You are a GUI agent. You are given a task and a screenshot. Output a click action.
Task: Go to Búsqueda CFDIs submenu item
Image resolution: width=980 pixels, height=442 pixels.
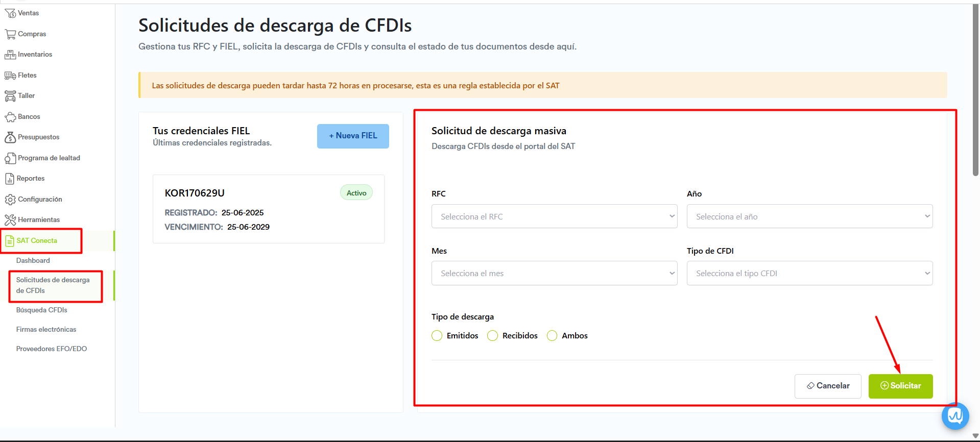[41, 310]
